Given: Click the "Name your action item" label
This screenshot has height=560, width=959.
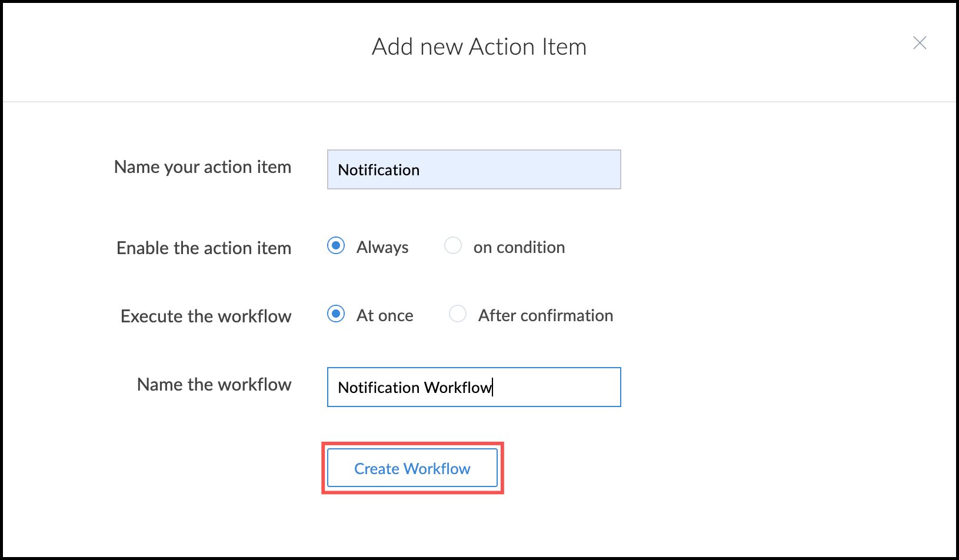Looking at the screenshot, I should click(202, 167).
